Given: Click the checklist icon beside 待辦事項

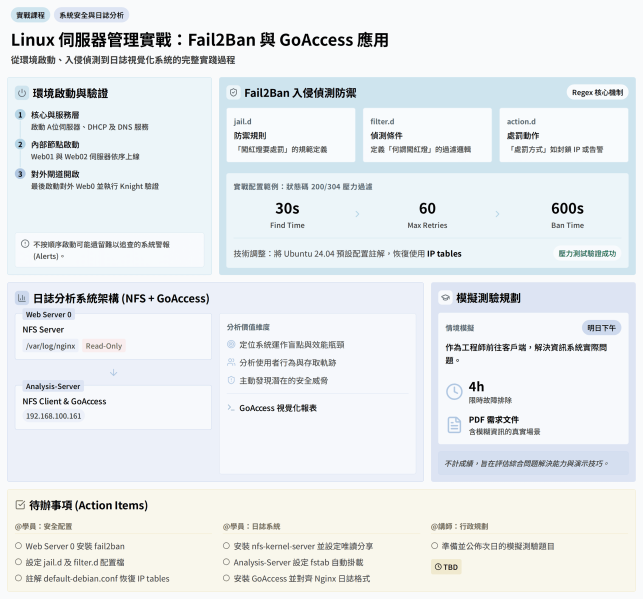Looking at the screenshot, I should point(20,505).
